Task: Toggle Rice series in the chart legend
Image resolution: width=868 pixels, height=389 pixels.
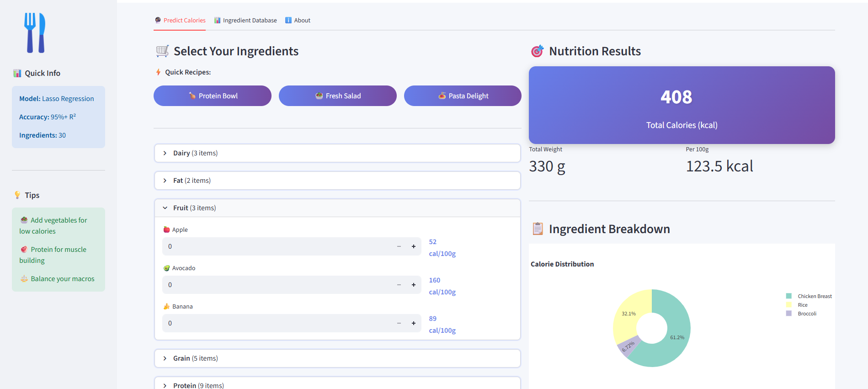Action: click(788, 305)
